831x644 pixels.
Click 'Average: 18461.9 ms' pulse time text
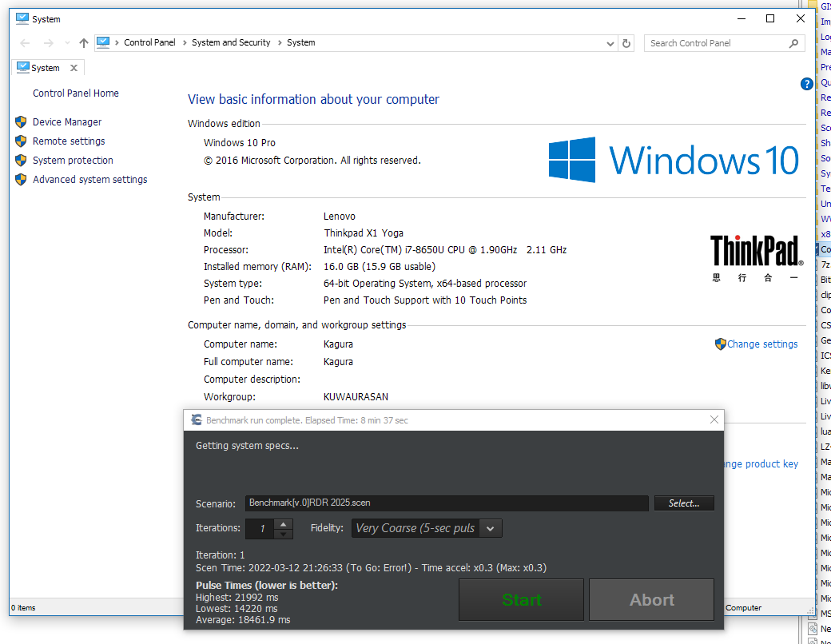pyautogui.click(x=243, y=619)
